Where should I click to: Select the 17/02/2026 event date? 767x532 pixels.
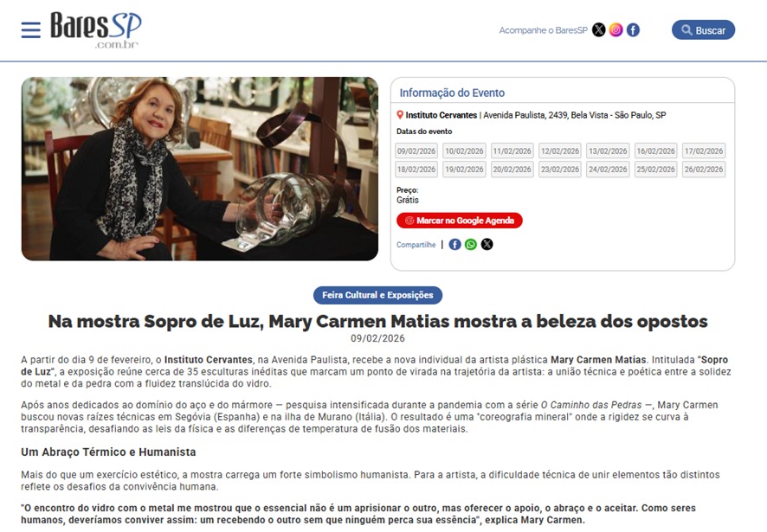tap(704, 151)
